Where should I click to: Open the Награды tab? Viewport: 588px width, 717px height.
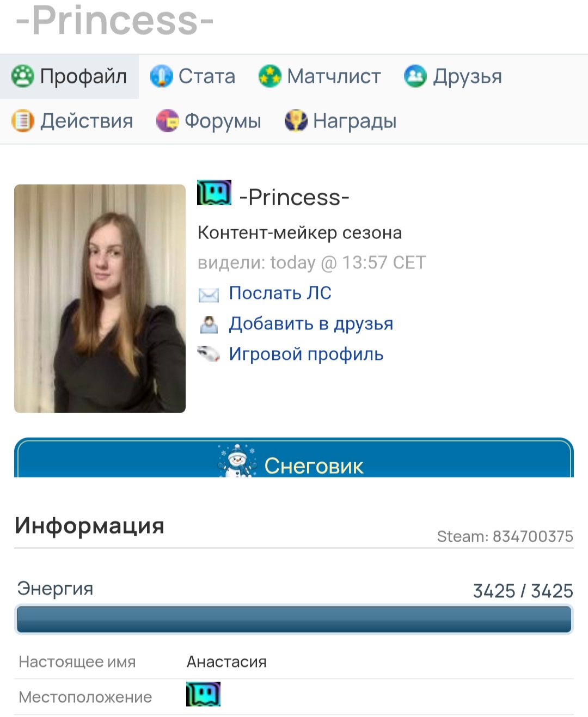(341, 121)
